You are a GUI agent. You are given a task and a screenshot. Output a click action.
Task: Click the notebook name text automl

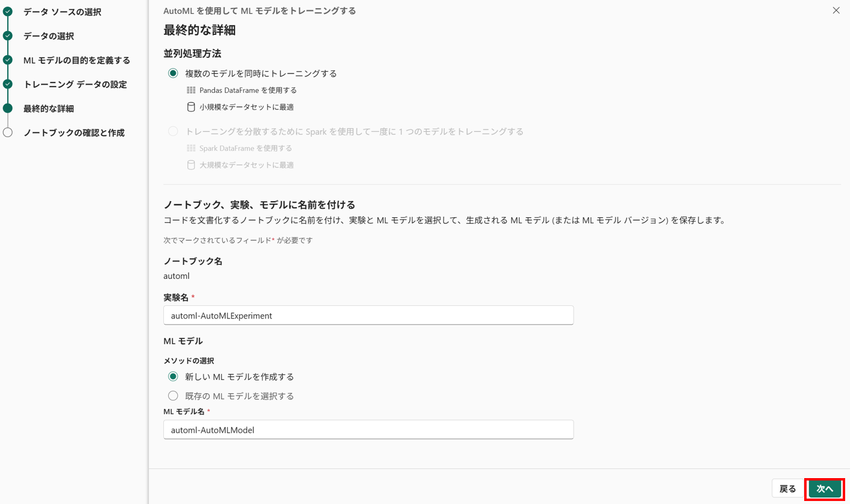(x=177, y=276)
